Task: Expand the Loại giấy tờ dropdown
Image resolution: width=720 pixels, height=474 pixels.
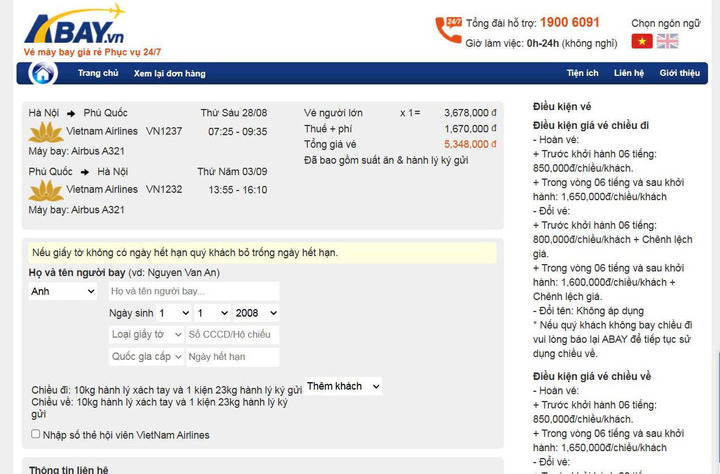Action: [x=146, y=334]
